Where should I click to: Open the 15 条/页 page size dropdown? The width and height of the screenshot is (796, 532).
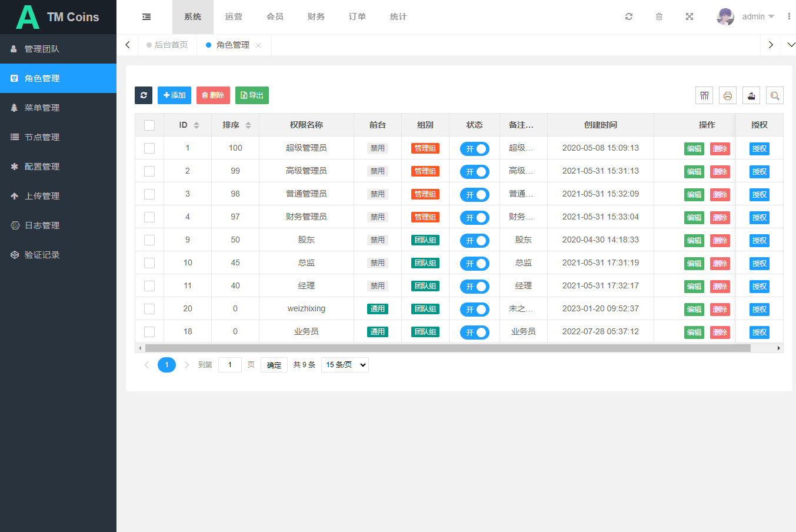click(345, 365)
